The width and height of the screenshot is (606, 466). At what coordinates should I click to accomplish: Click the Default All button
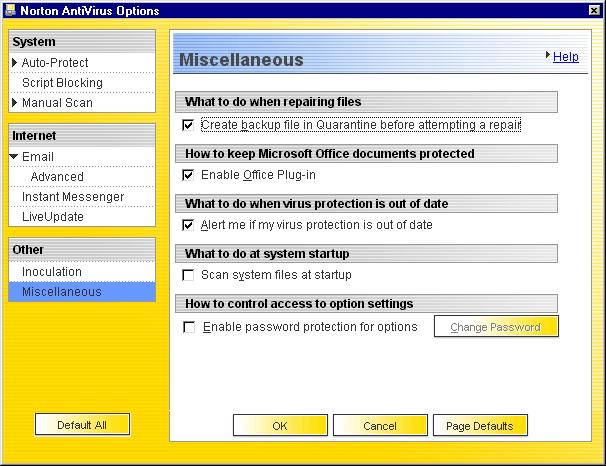pos(82,425)
